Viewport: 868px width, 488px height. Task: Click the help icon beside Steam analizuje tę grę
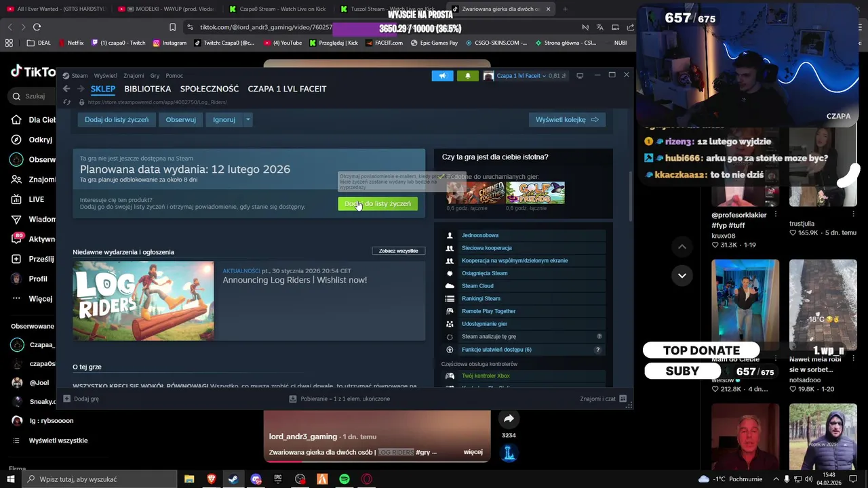[x=599, y=337]
